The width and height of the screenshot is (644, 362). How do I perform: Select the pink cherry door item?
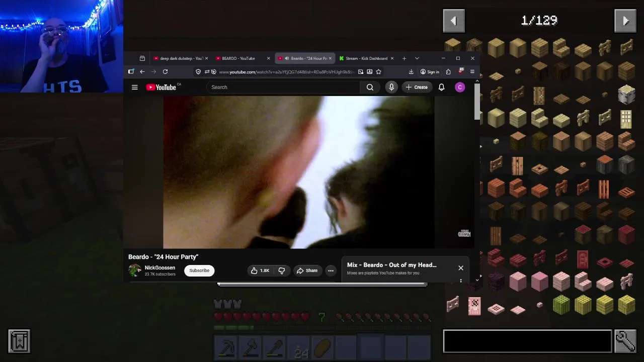click(x=474, y=306)
